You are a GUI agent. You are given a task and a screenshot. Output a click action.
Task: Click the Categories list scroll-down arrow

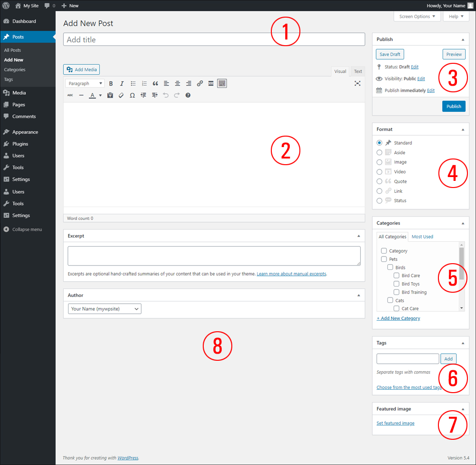[461, 308]
